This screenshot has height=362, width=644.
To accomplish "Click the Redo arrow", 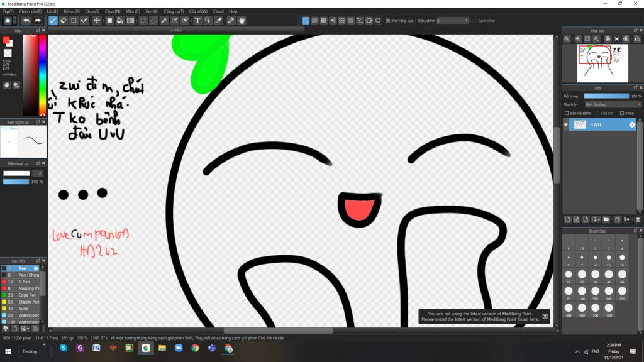I will point(37,21).
